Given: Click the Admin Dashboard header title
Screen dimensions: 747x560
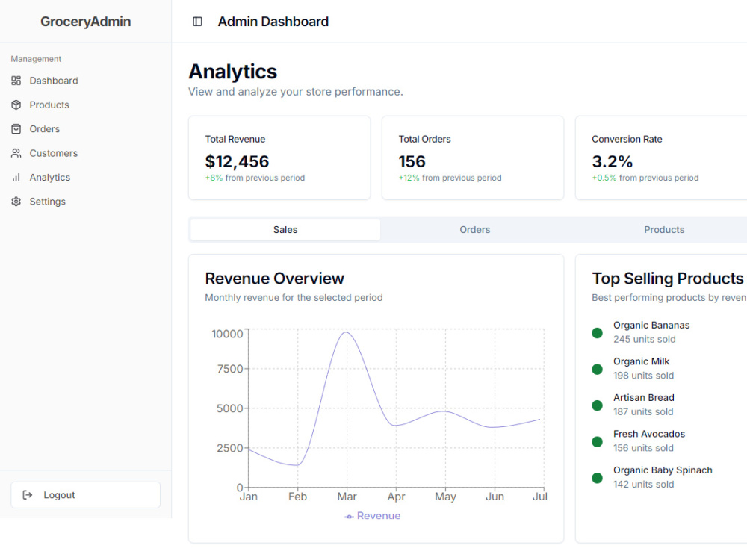Looking at the screenshot, I should click(273, 22).
